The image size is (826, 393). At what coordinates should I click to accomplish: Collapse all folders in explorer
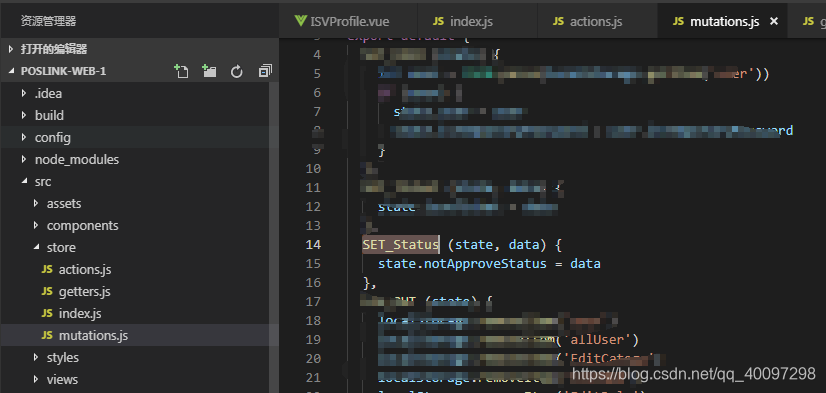265,71
